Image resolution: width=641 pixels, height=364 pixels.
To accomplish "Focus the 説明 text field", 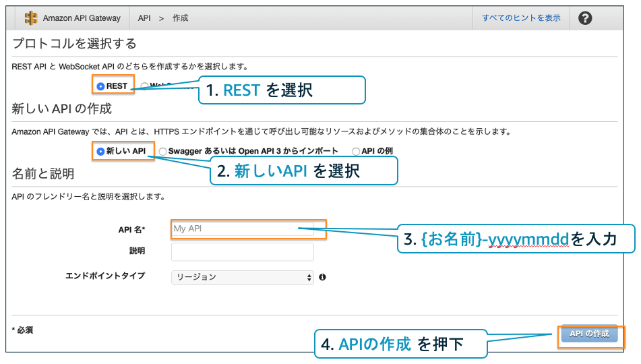I will pyautogui.click(x=243, y=251).
